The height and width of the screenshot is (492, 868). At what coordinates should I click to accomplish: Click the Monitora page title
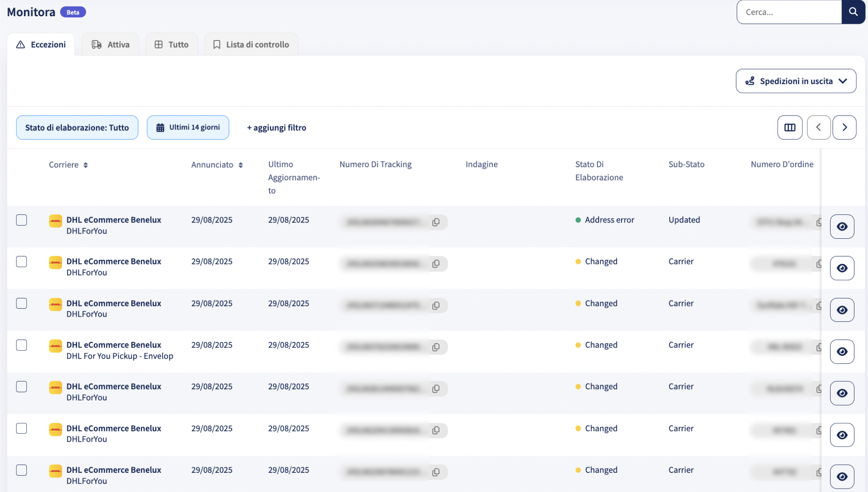point(31,12)
